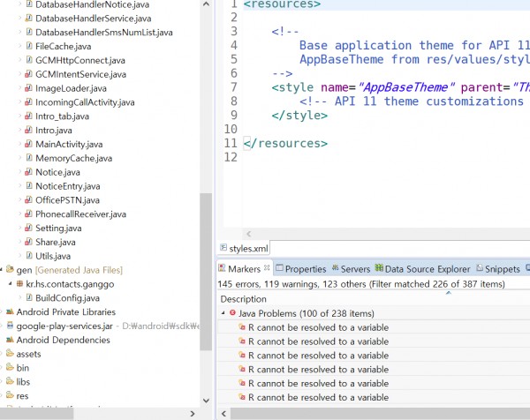Click the Android Dependencies library icon
This screenshot has height=420, width=530.
pyautogui.click(x=10, y=340)
